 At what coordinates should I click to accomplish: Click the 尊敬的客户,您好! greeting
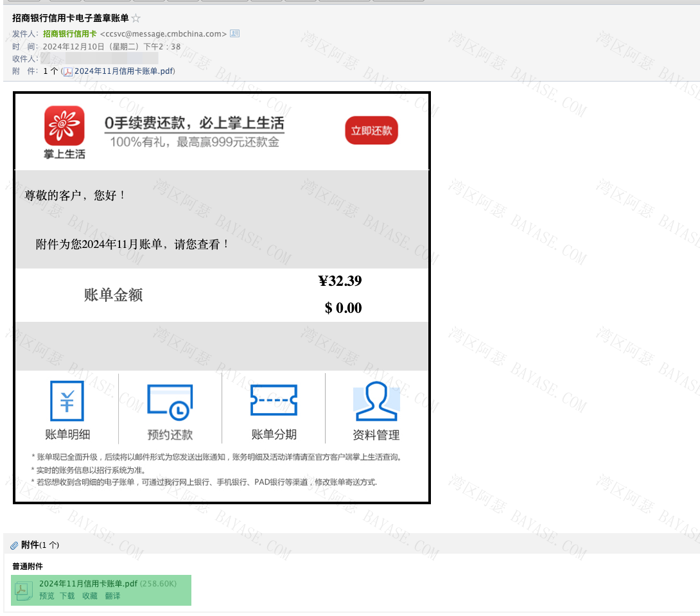point(74,195)
